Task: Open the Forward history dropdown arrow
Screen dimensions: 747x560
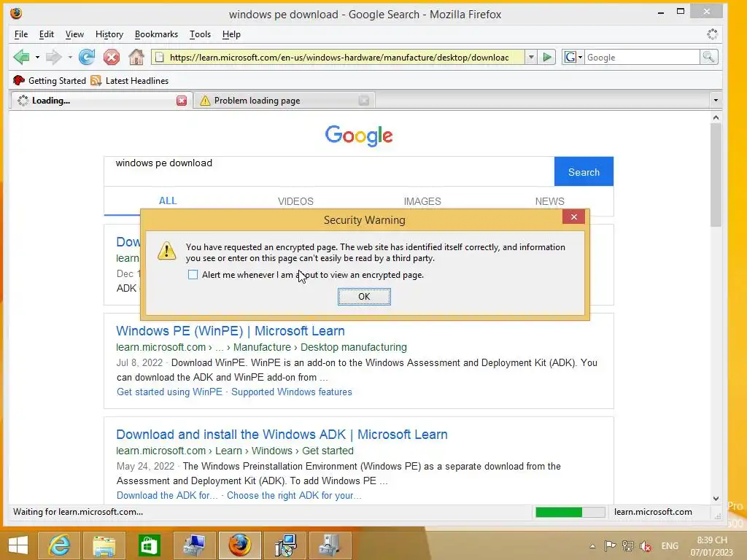Action: point(70,58)
